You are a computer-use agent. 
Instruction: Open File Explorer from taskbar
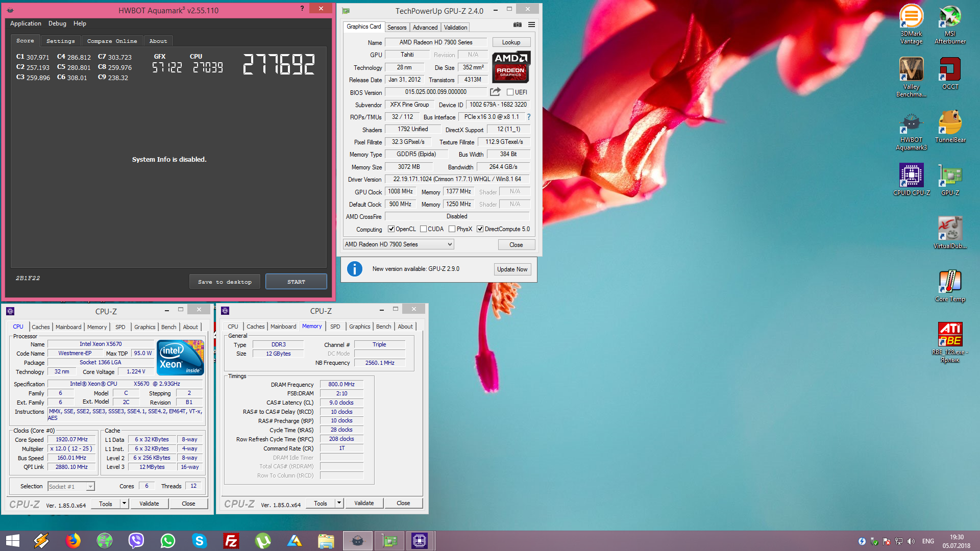(x=326, y=541)
